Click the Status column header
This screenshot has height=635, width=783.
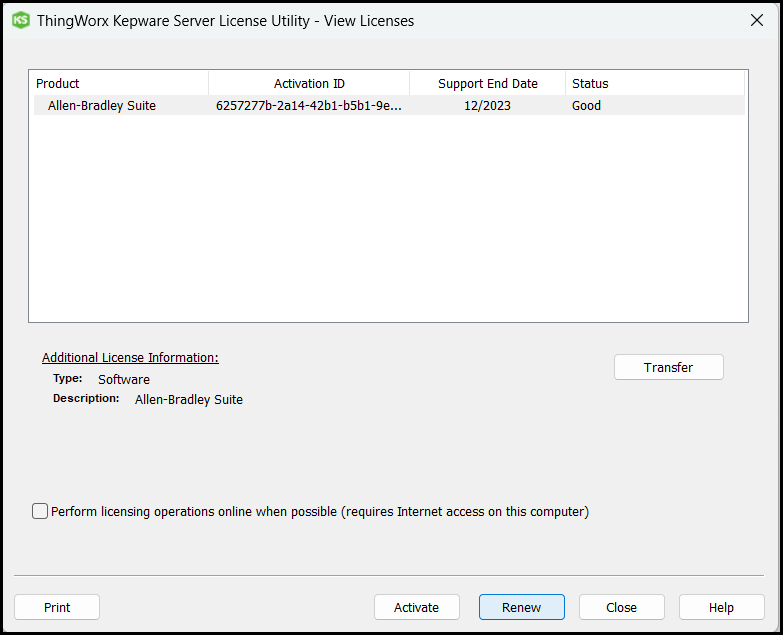654,83
